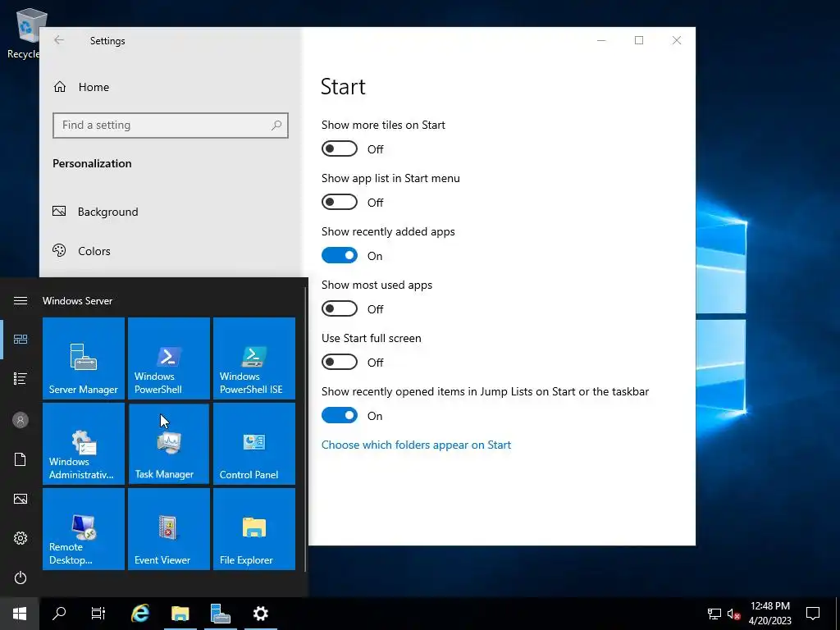Open the Pictures icon in Start sidebar
The width and height of the screenshot is (840, 630).
(x=21, y=499)
